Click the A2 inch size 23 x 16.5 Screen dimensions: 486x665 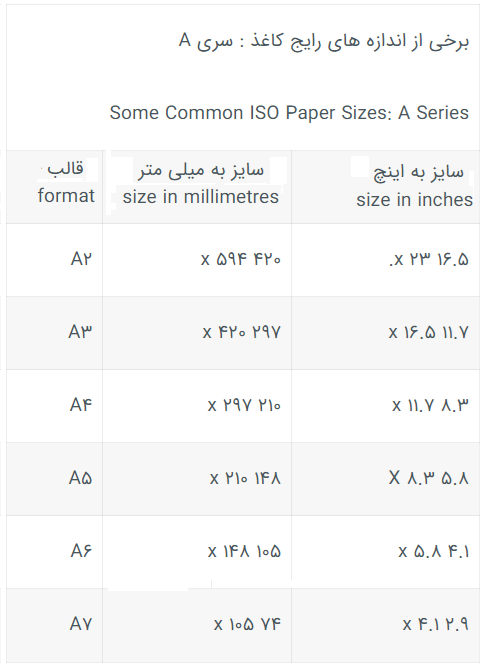429,259
